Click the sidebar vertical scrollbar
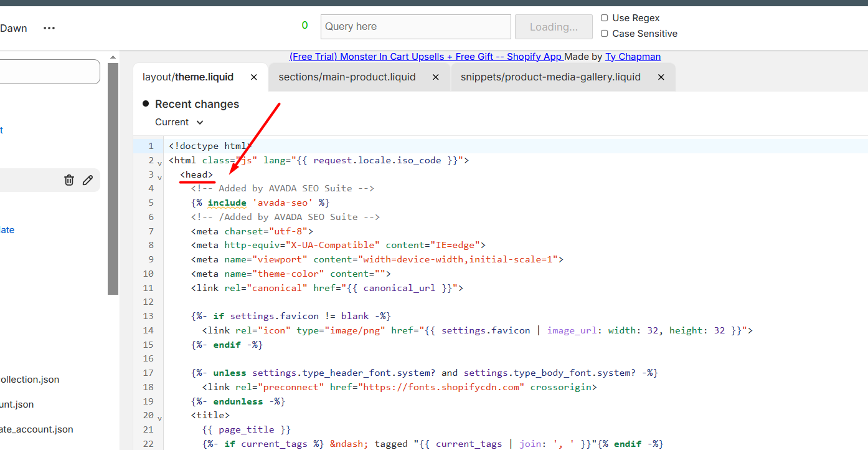 pyautogui.click(x=113, y=178)
